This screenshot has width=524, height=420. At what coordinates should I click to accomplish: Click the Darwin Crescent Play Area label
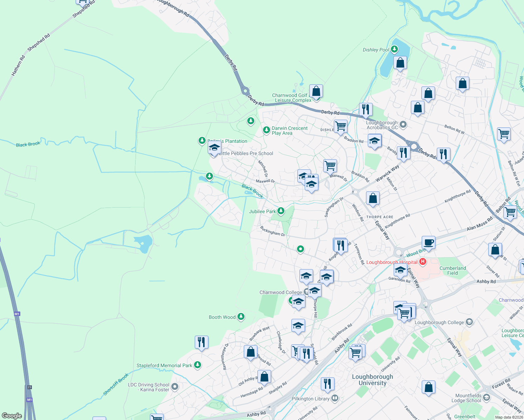[x=290, y=131]
